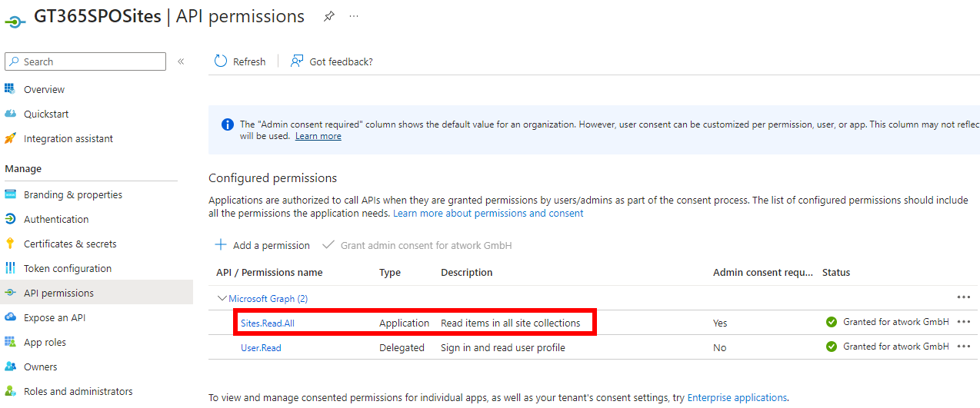Click the plus icon for Add a permission
Screen dimensions: 980x408
pyautogui.click(x=221, y=245)
